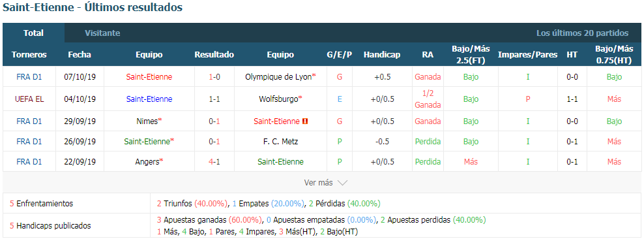
Task: Select the Total tab
Action: (34, 33)
